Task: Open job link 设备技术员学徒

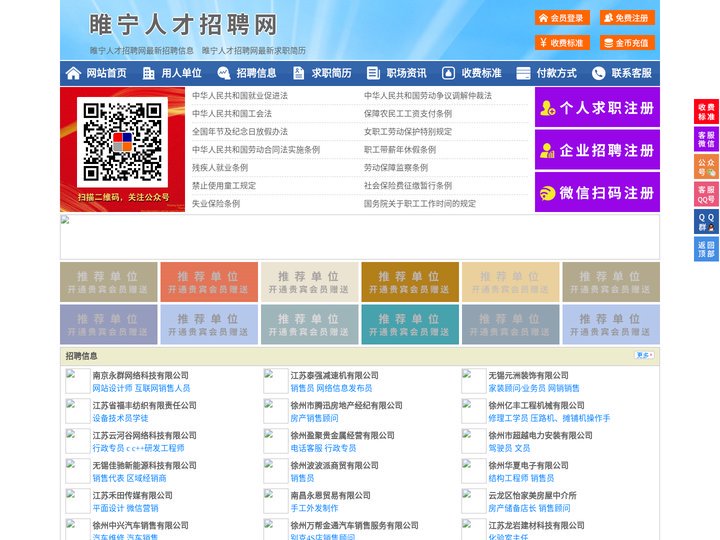Action: click(120, 418)
